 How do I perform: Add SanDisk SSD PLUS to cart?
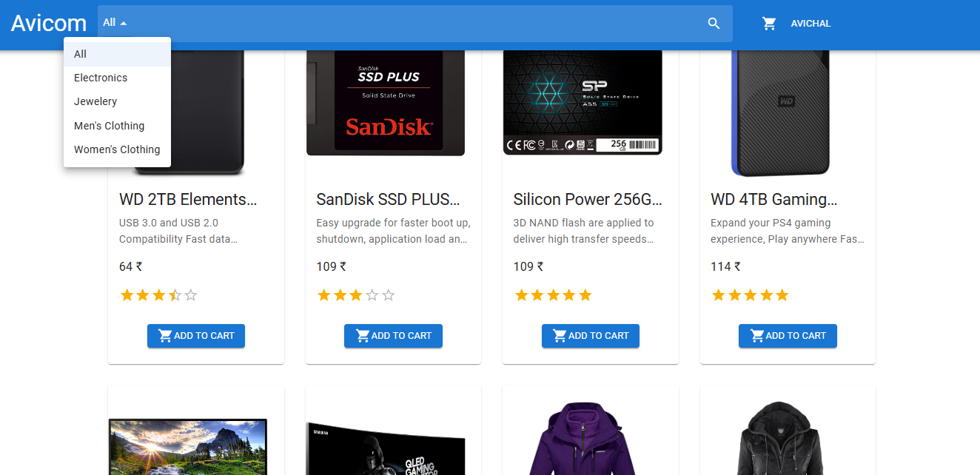coord(393,336)
